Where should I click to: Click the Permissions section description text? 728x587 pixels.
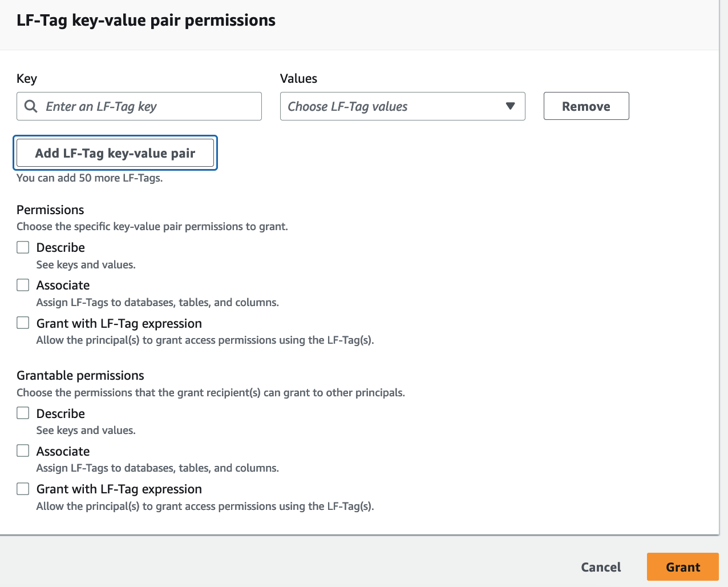(152, 226)
